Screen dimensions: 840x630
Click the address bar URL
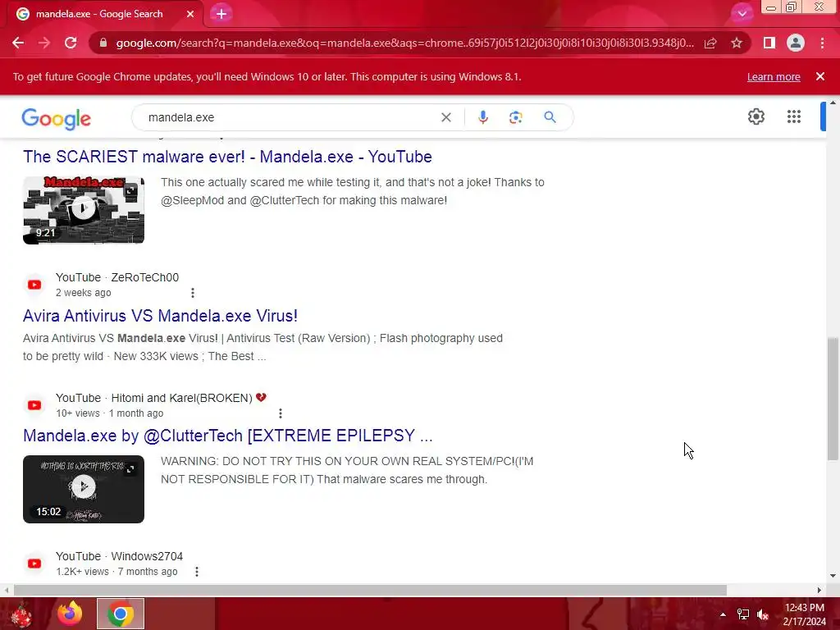tap(404, 43)
